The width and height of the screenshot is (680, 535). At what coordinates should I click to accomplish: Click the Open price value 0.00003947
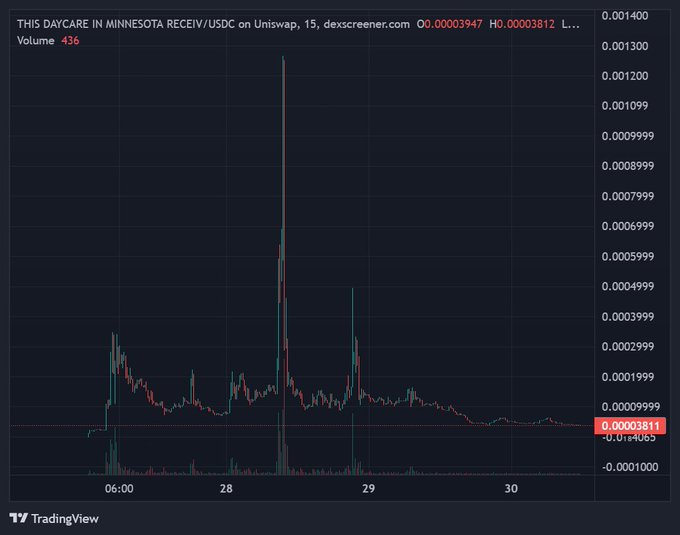point(454,24)
